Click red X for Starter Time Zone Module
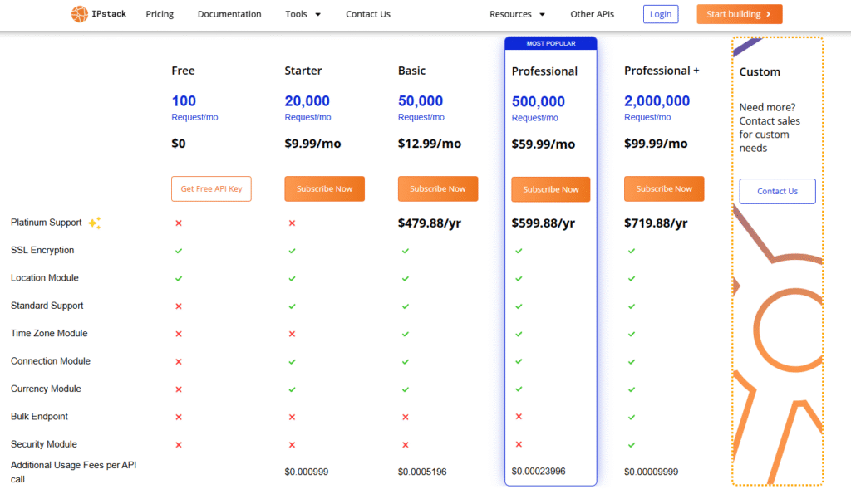851x504 pixels. tap(292, 334)
